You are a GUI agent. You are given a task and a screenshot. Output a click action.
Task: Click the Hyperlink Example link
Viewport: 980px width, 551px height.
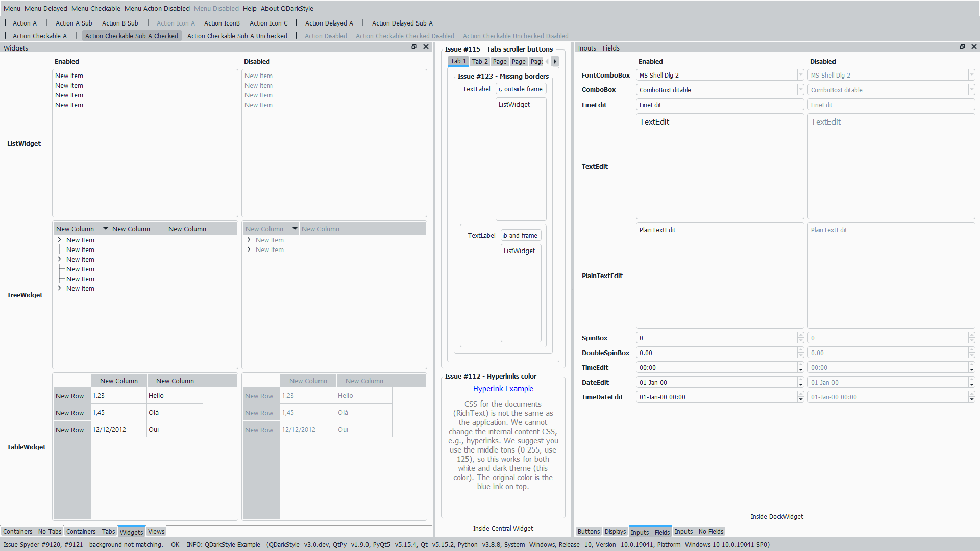[x=503, y=388]
